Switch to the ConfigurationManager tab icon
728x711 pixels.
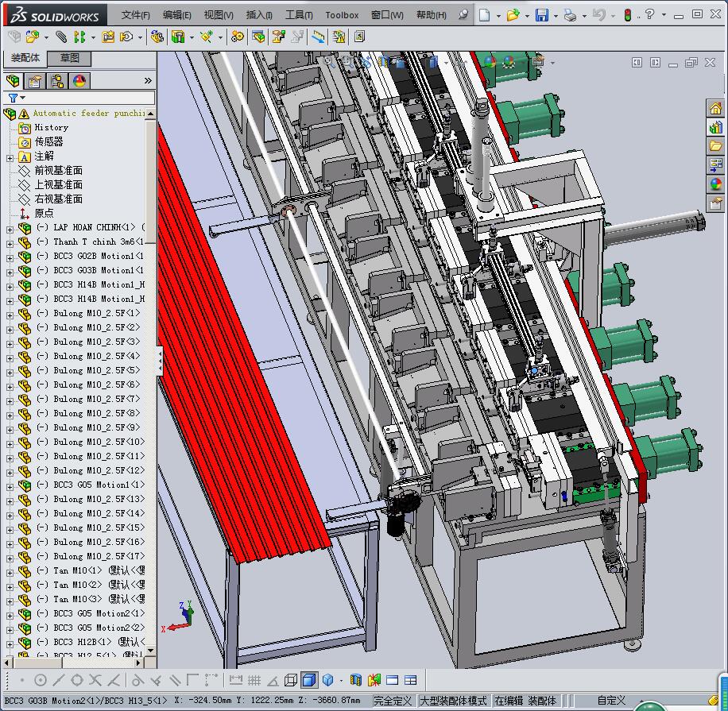tap(57, 81)
